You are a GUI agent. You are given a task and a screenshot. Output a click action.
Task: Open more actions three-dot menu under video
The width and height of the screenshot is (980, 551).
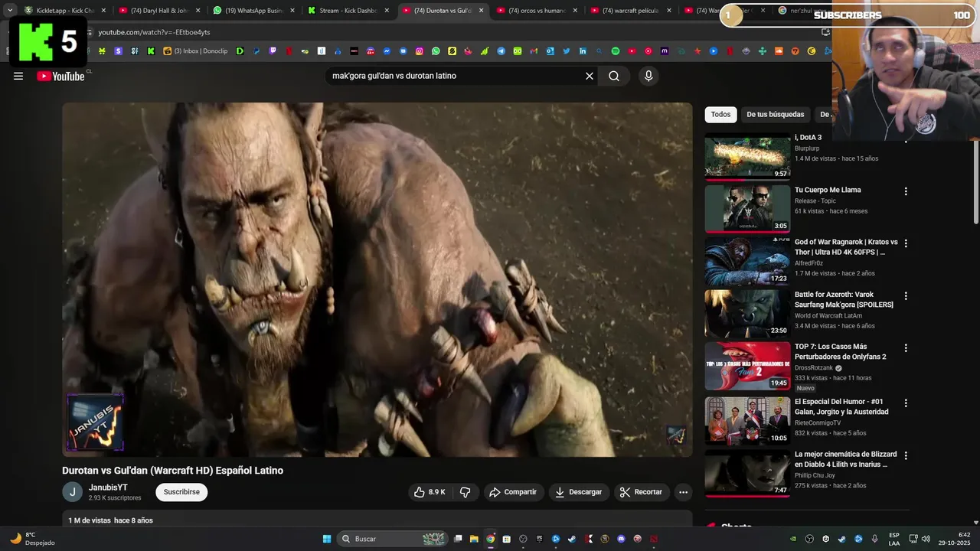tap(684, 492)
